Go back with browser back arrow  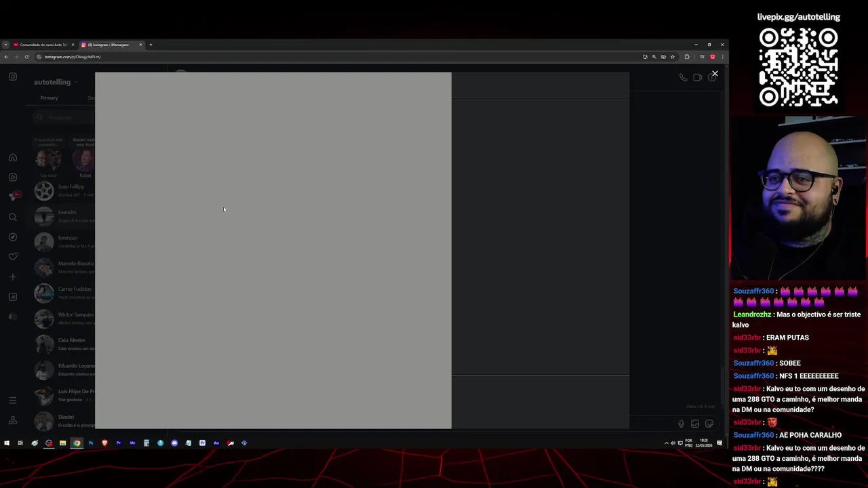pos(6,57)
